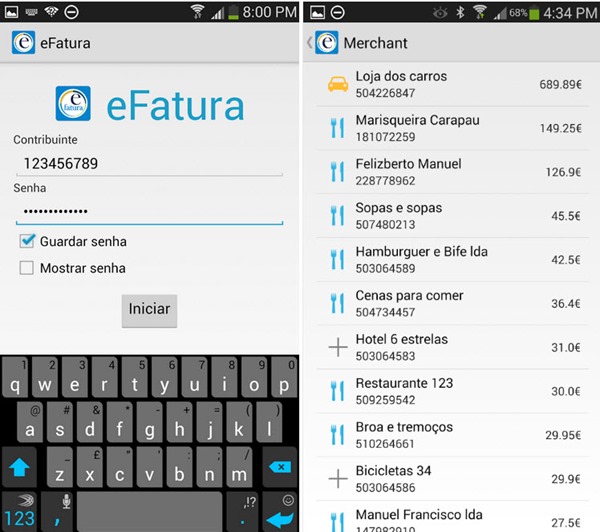Open Hamburguer e Bife lda entry
Image resolution: width=600 pixels, height=532 pixels.
tap(452, 260)
